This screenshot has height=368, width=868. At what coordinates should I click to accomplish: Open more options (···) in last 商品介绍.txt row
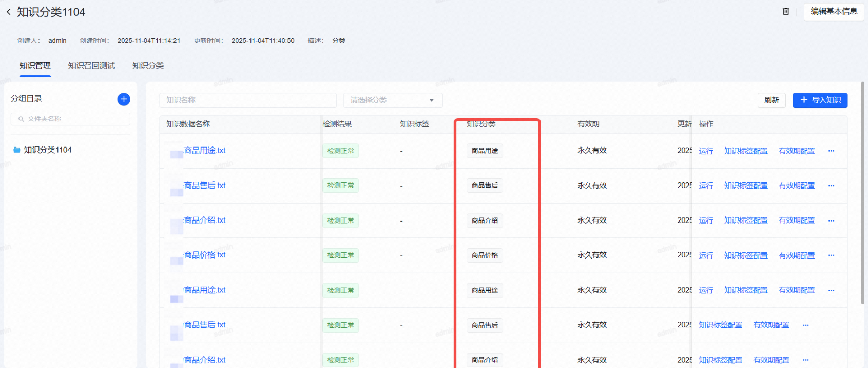click(806, 360)
